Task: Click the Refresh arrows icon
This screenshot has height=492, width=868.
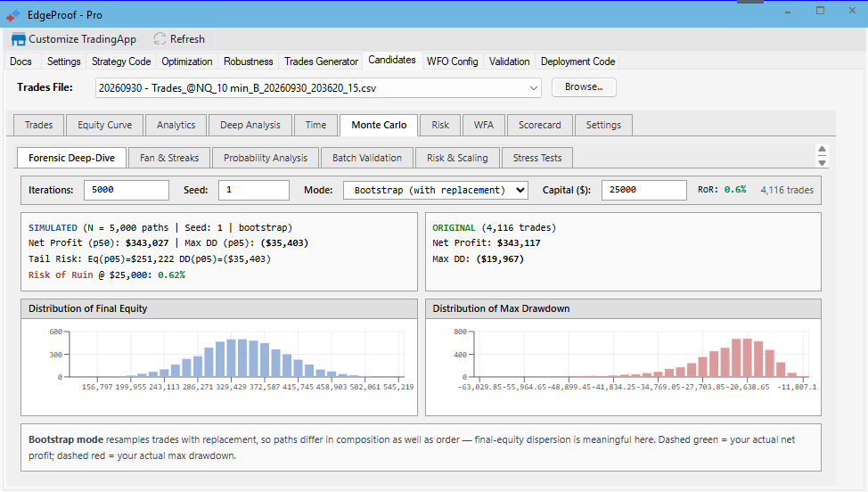Action: point(160,38)
